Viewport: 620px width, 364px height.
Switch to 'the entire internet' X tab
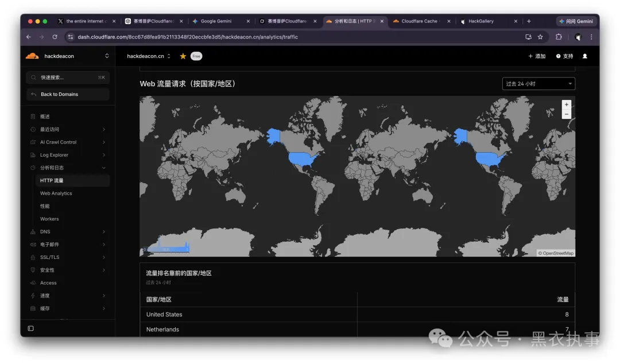point(87,21)
